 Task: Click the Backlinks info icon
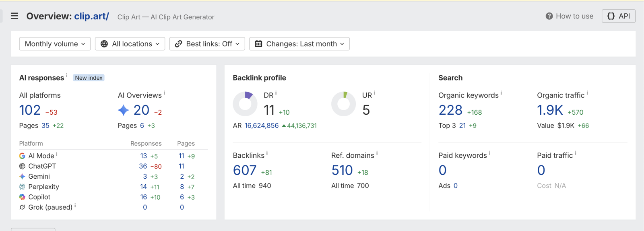[267, 153]
